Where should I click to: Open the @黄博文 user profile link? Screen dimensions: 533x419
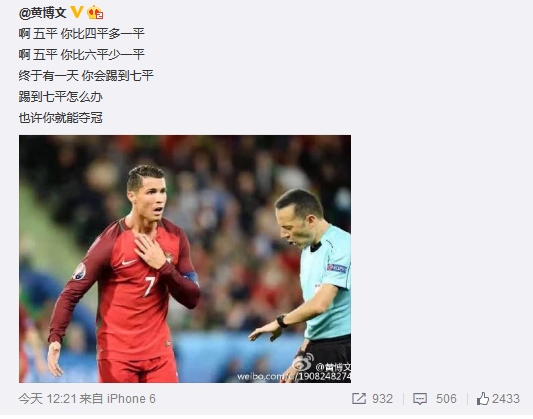click(x=42, y=13)
